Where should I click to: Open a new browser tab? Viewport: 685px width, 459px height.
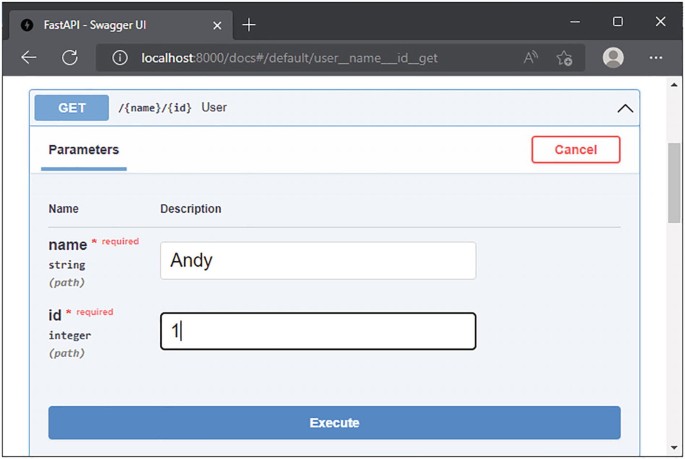[249, 24]
